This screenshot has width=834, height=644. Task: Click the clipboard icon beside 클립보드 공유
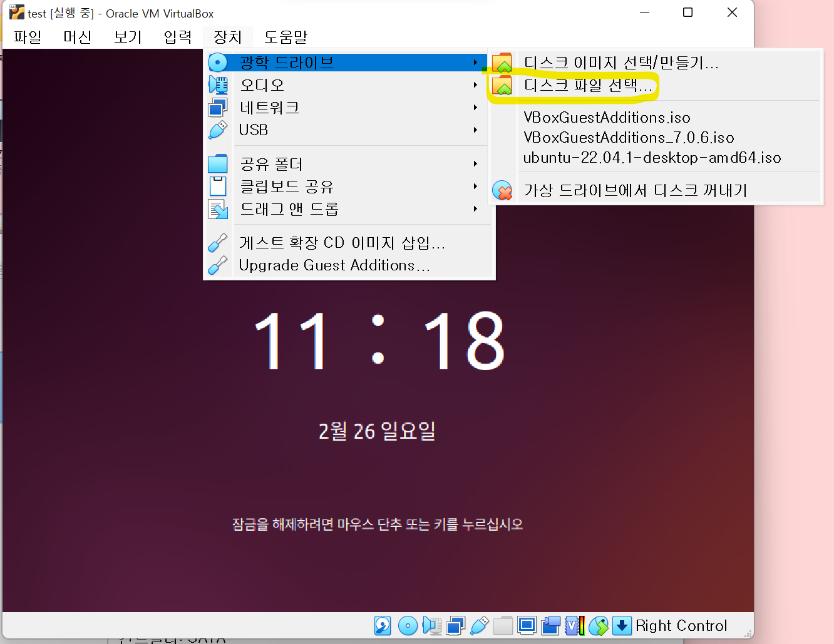(x=217, y=187)
